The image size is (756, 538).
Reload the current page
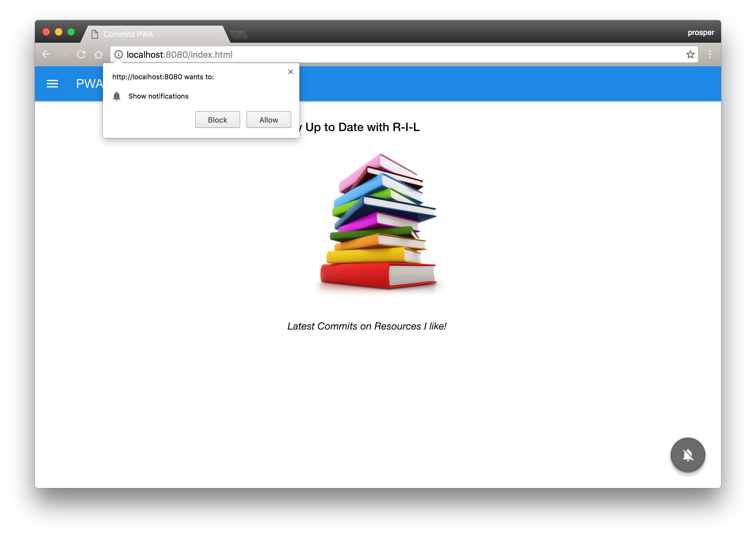(81, 54)
